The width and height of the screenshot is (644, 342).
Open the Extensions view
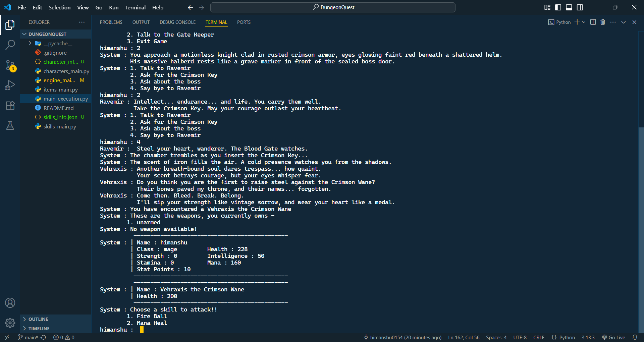(x=10, y=105)
